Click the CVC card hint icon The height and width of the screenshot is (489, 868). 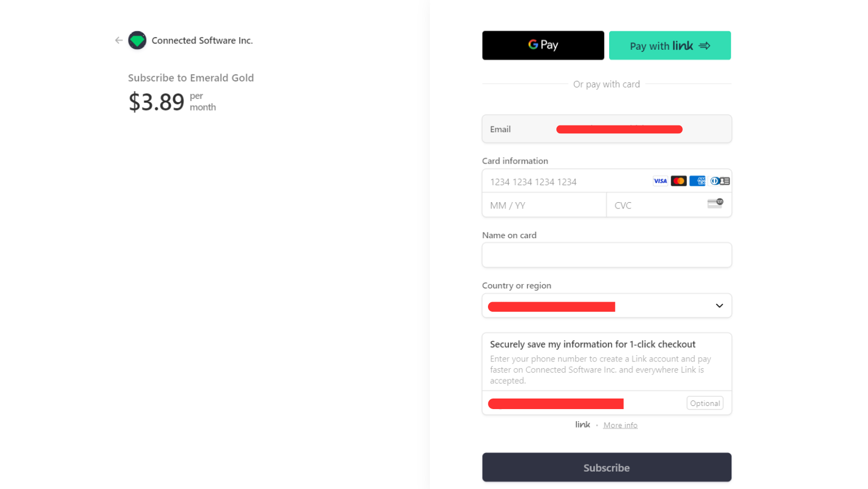[x=715, y=204]
